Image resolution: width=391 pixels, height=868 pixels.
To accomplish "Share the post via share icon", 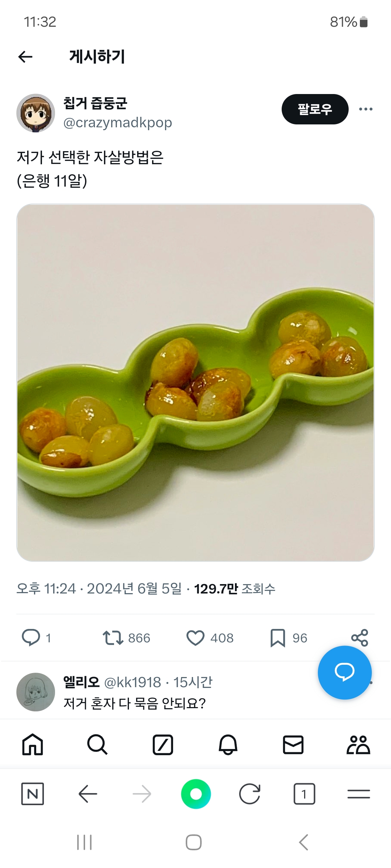I will [x=360, y=638].
